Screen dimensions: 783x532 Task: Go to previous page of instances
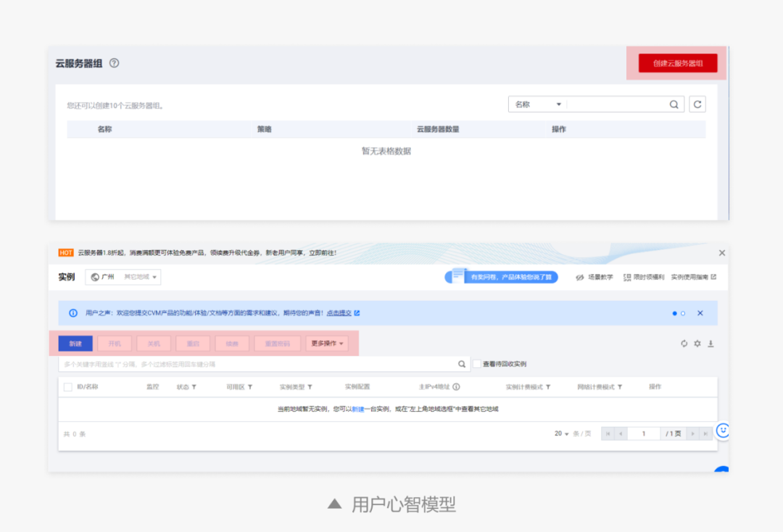621,433
